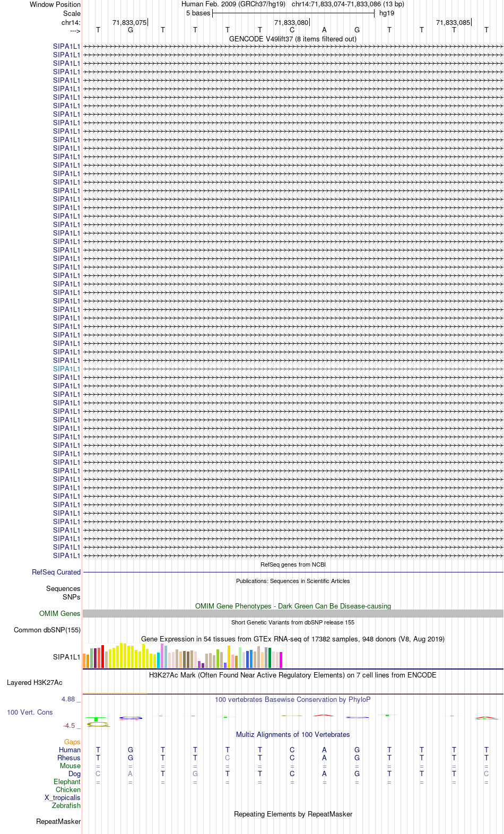Click base 'A' in the top reference sequence

coord(324,30)
